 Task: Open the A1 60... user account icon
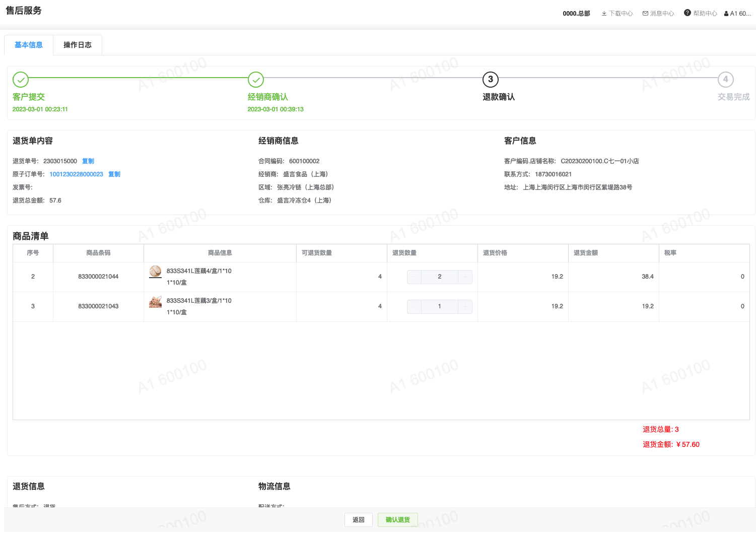(726, 14)
